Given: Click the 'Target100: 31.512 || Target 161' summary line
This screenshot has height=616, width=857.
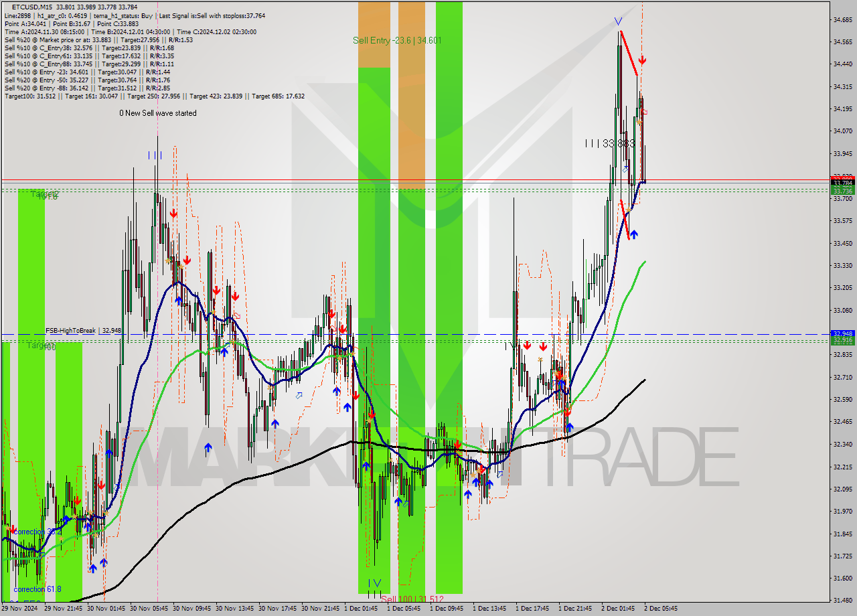Looking at the screenshot, I should click(x=155, y=96).
